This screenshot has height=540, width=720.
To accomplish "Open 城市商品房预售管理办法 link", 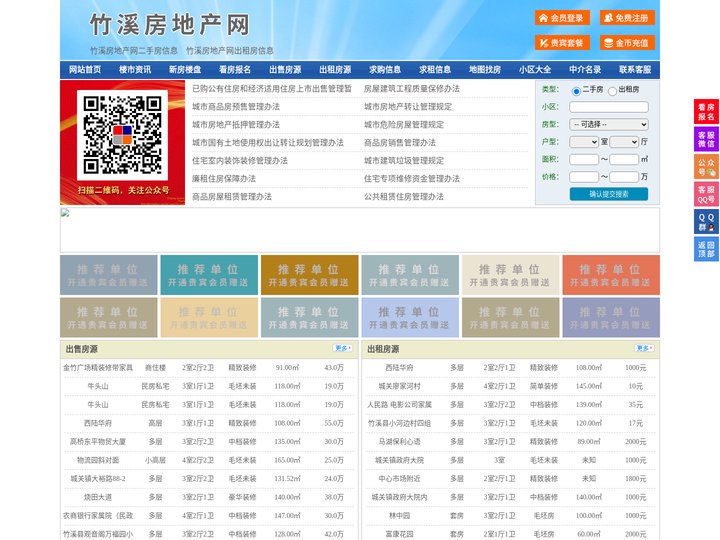I will point(236,107).
